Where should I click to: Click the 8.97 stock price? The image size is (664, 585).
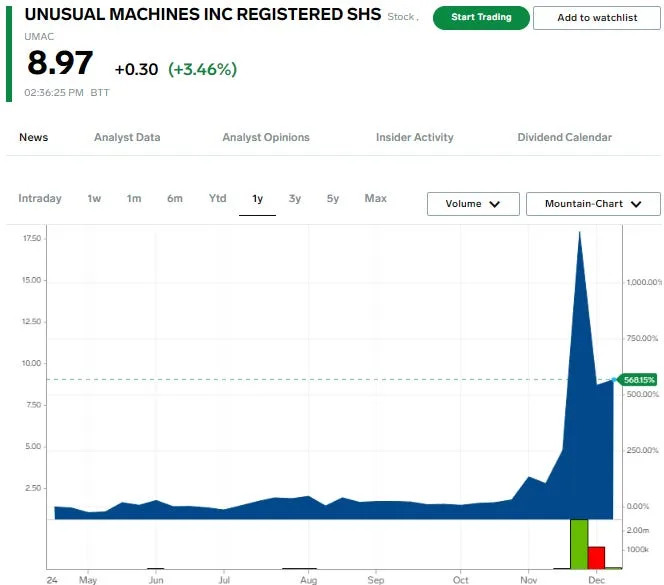pyautogui.click(x=60, y=63)
